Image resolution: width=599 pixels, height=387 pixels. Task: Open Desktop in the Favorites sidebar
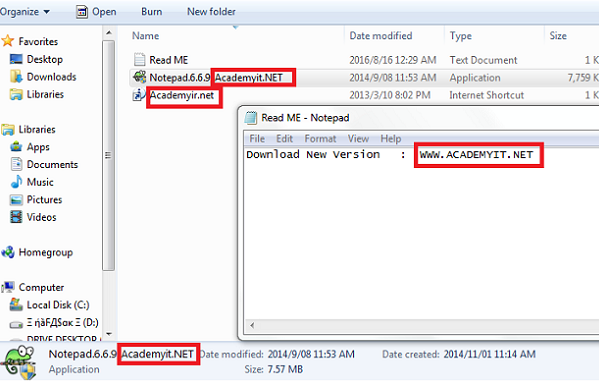tap(45, 59)
